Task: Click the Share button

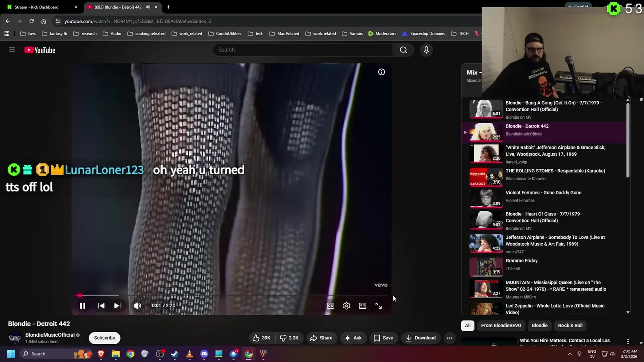Action: 321,338
